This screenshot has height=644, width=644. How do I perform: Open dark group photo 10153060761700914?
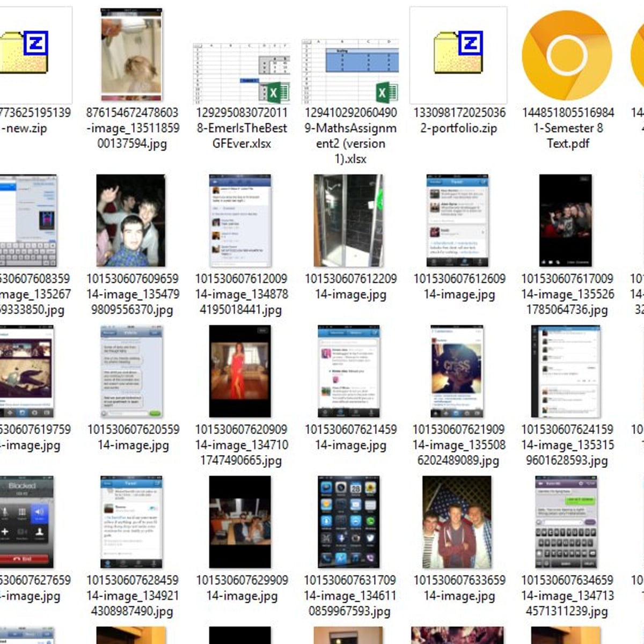[x=566, y=221]
